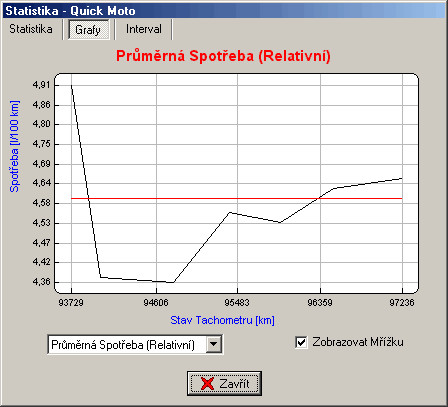Click the Y-axis value 4,91
This screenshot has height=407, width=448.
click(41, 85)
